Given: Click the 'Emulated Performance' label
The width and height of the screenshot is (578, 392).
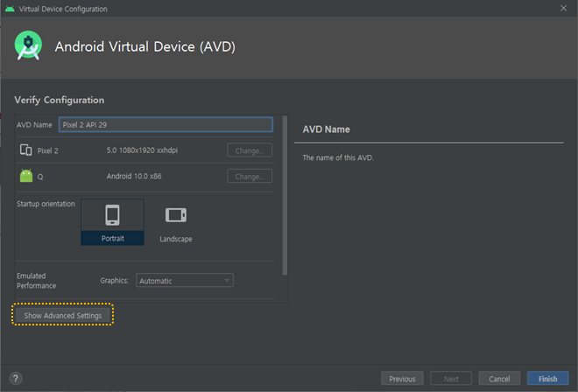Looking at the screenshot, I should click(x=36, y=281).
